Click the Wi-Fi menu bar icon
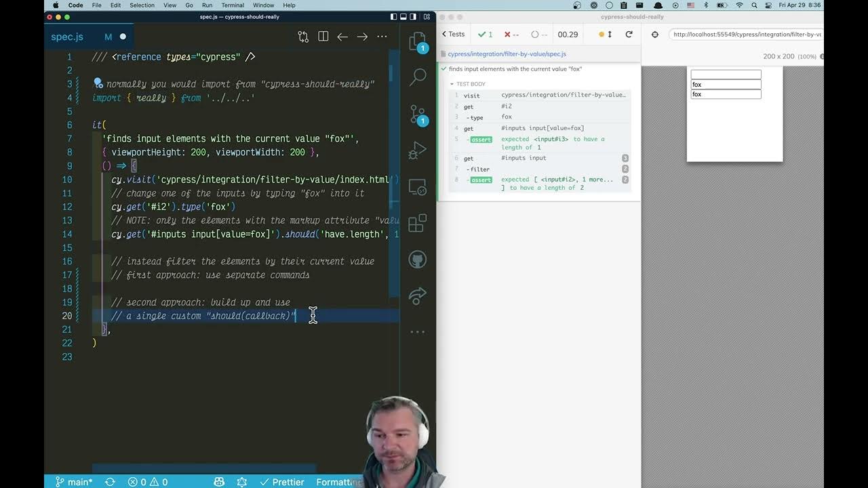The width and height of the screenshot is (868, 488). pos(739,5)
